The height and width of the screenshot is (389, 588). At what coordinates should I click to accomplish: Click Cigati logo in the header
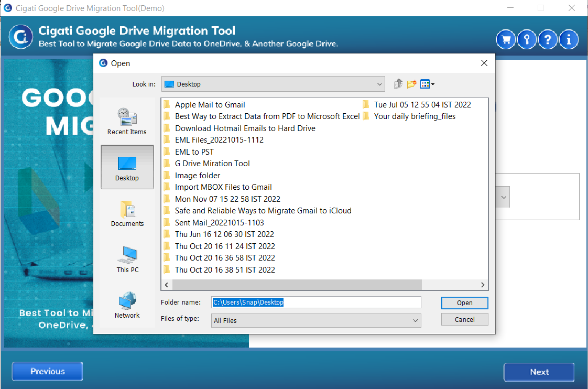tap(20, 37)
